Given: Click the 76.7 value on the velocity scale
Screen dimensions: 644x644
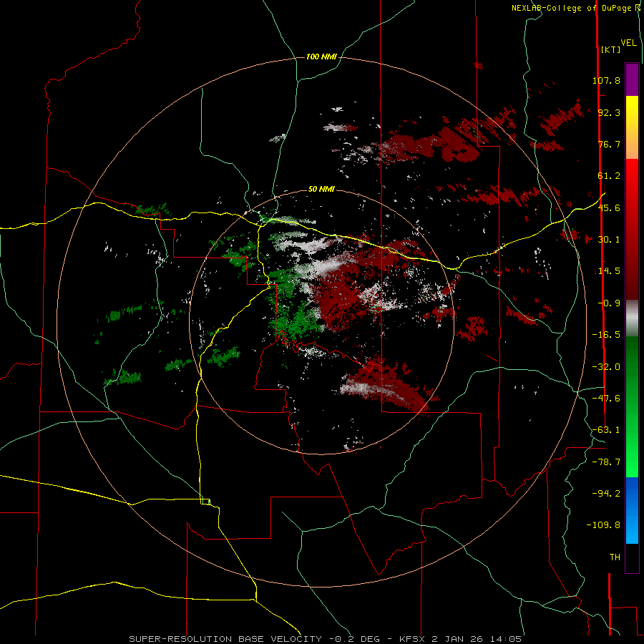Looking at the screenshot, I should pos(609,144).
